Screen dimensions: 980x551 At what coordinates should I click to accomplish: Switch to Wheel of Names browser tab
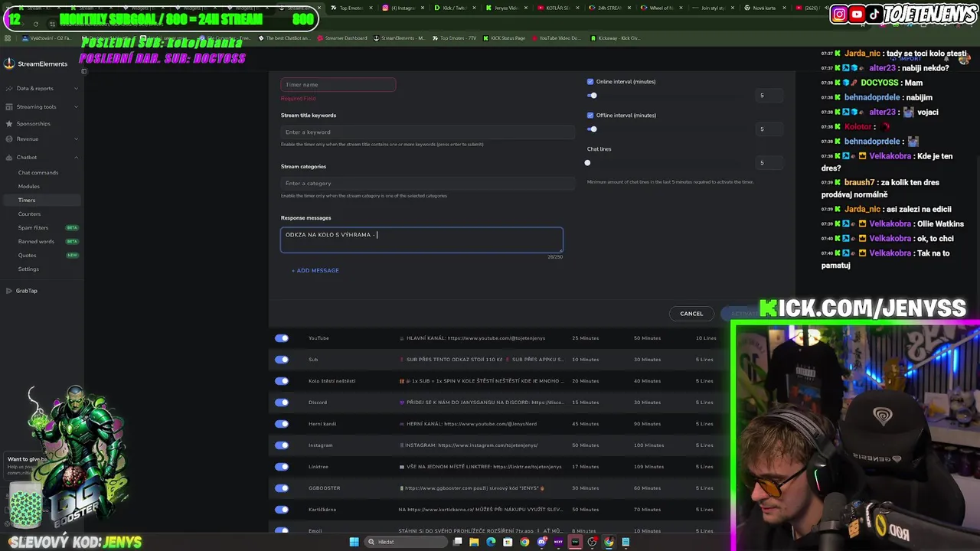(x=661, y=8)
